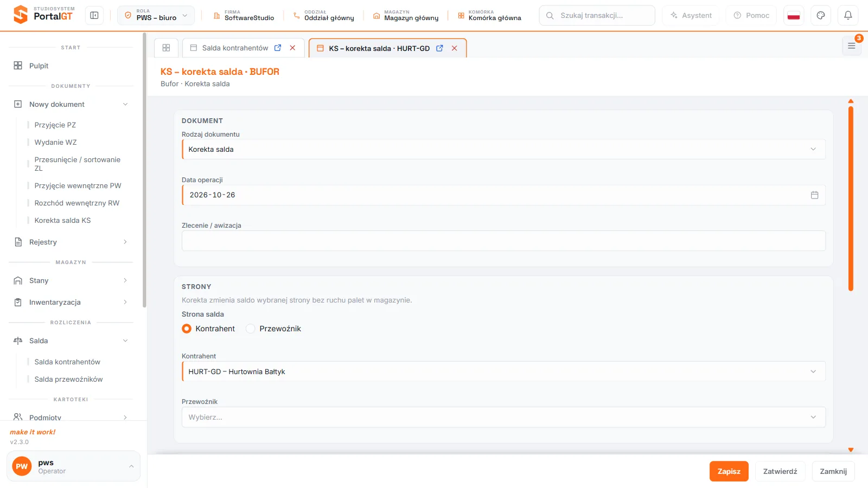Open Salda przewoźników menu item
The image size is (868, 488).
[69, 379]
